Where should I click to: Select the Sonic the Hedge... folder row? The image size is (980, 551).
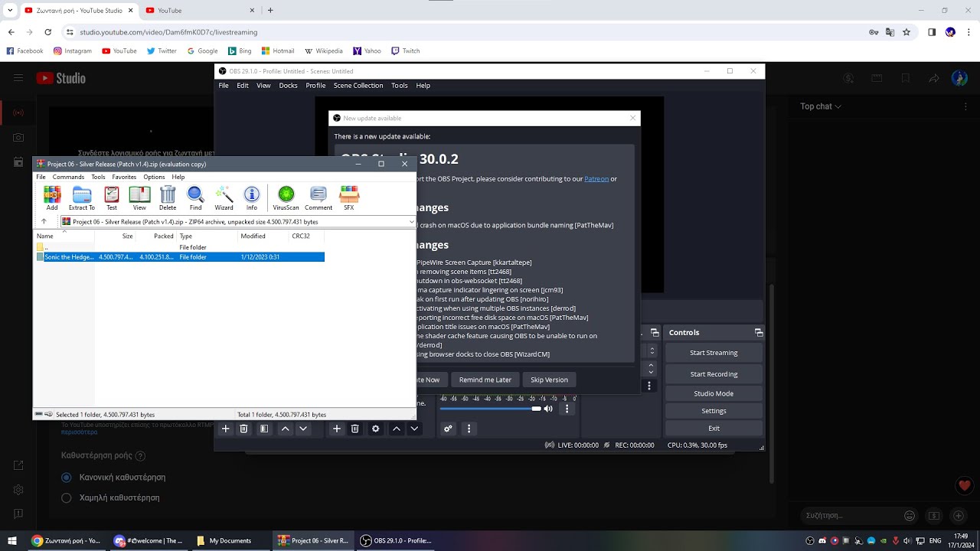[181, 257]
